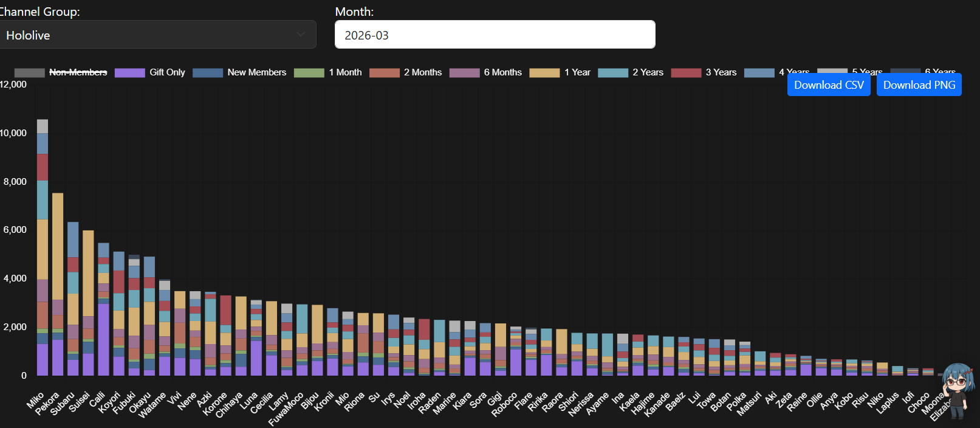This screenshot has width=980, height=428.
Task: Select the Subaru stacked bar
Action: tap(73, 299)
